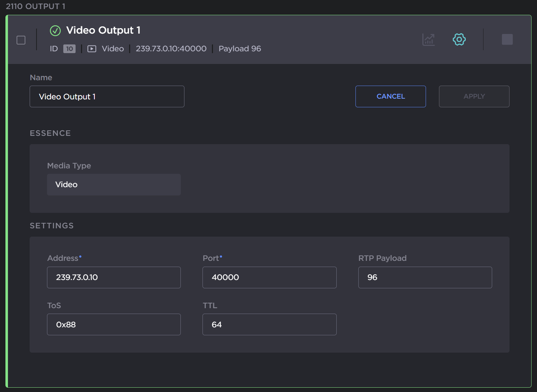Viewport: 537px width, 392px height.
Task: Click the TTL field showing 64
Action: click(269, 324)
